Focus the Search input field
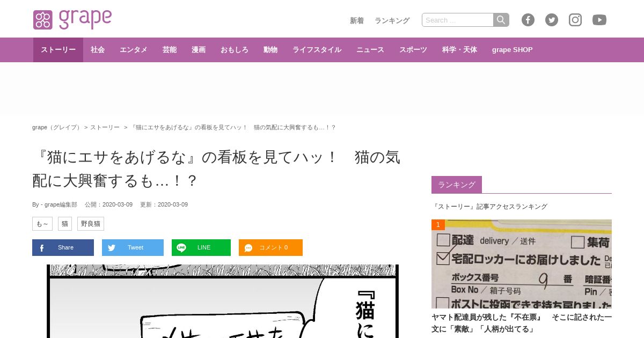This screenshot has height=338, width=644. [x=458, y=20]
